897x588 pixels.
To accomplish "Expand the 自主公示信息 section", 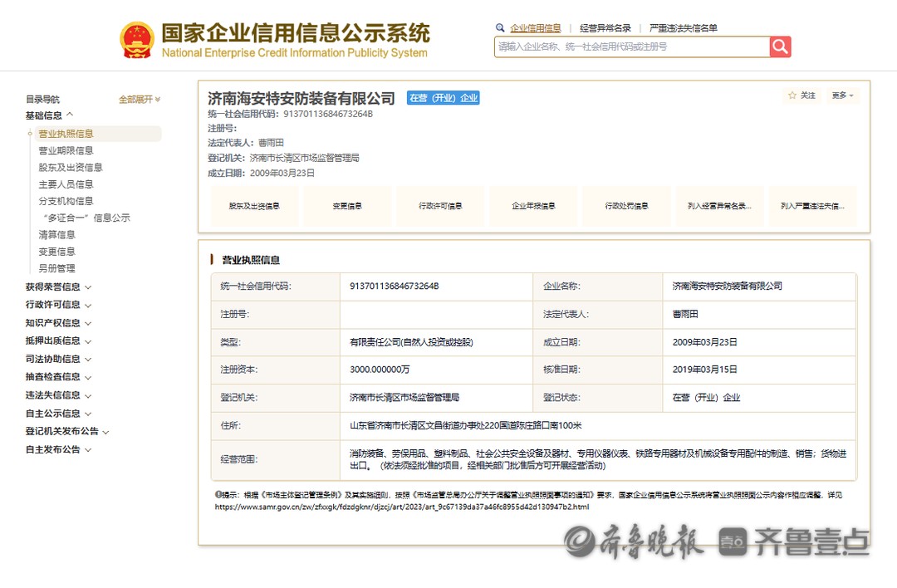I will (58, 414).
